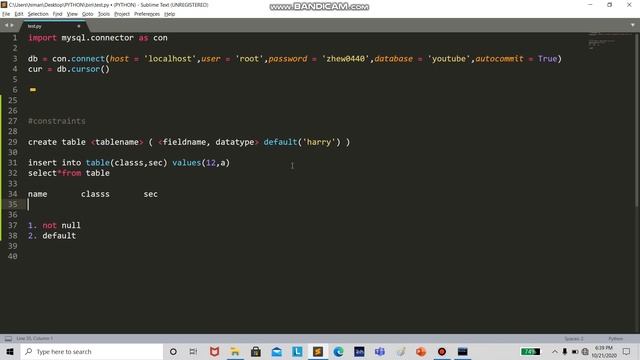Open the Tools menu
The width and height of the screenshot is (640, 360).
pyautogui.click(x=104, y=14)
